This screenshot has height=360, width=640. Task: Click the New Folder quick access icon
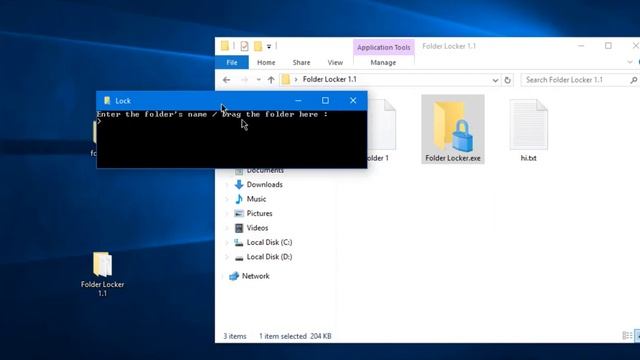tap(258, 46)
